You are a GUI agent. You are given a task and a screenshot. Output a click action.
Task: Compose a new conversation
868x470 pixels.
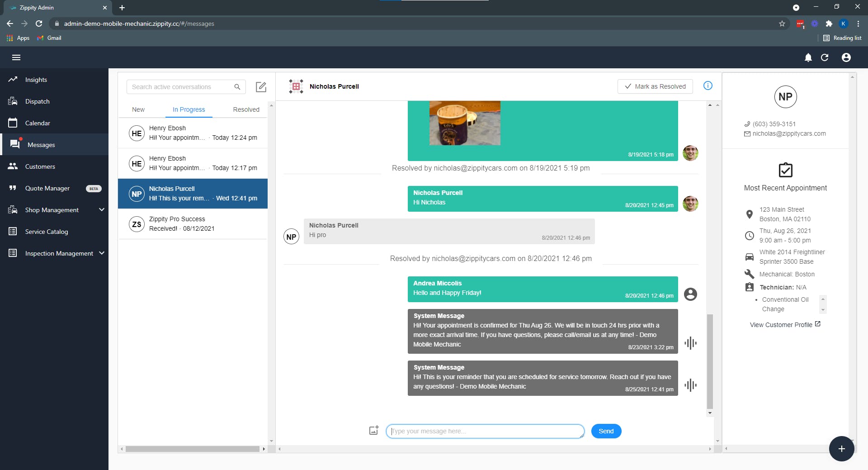click(261, 87)
